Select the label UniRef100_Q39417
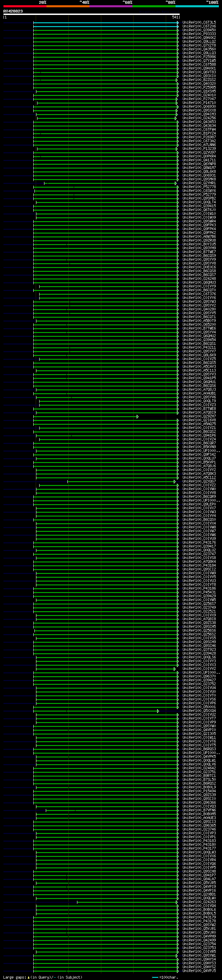222x980 pixels. [199, 547]
